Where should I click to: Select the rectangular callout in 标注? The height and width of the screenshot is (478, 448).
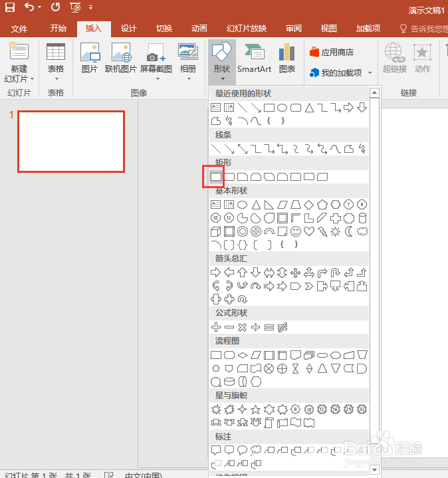(216, 450)
